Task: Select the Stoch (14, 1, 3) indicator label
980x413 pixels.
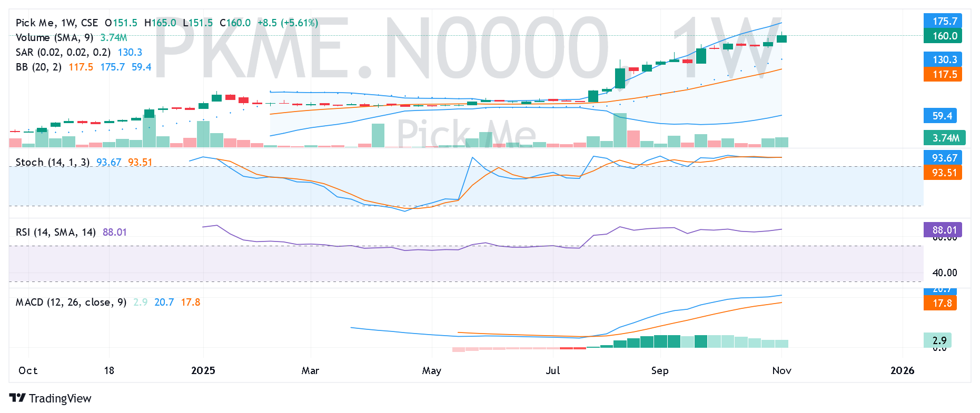Action: 53,162
